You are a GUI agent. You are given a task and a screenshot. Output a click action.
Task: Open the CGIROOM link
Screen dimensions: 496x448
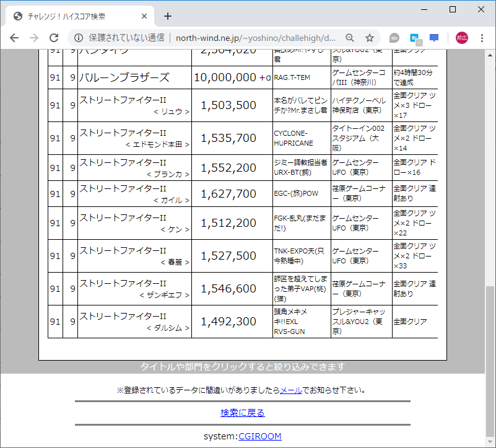click(x=259, y=436)
